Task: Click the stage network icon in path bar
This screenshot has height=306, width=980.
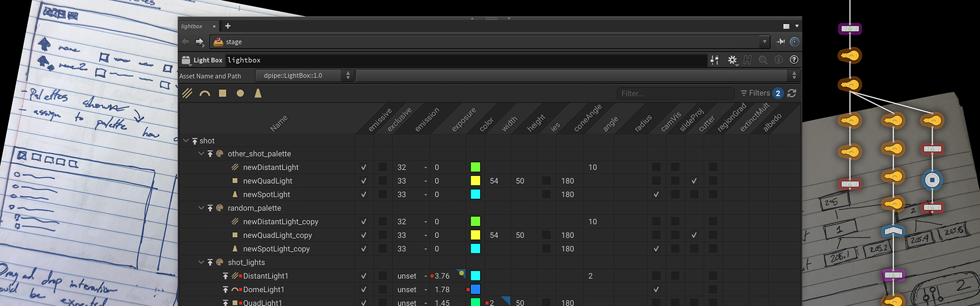Action: click(218, 42)
